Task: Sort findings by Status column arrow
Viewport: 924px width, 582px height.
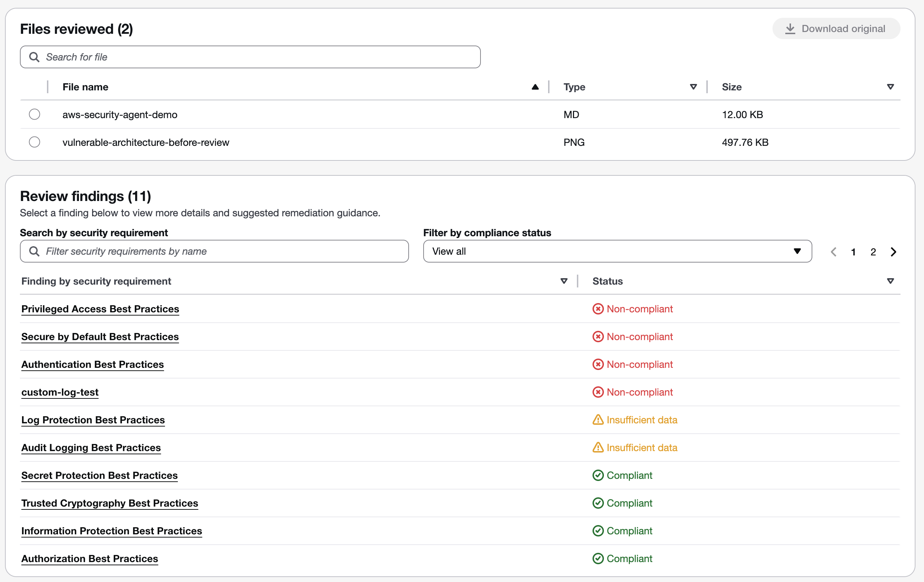Action: [x=890, y=281]
